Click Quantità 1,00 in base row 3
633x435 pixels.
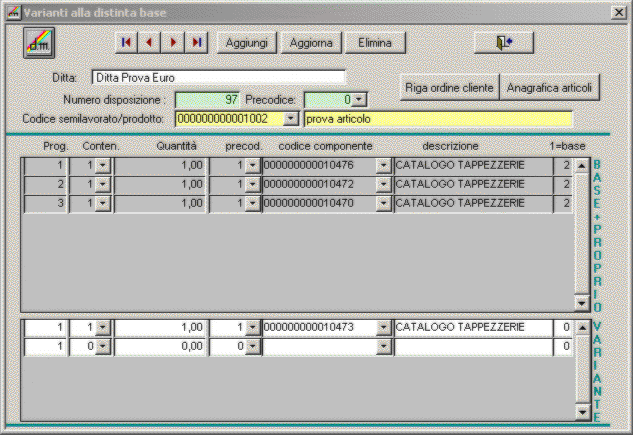(160, 203)
